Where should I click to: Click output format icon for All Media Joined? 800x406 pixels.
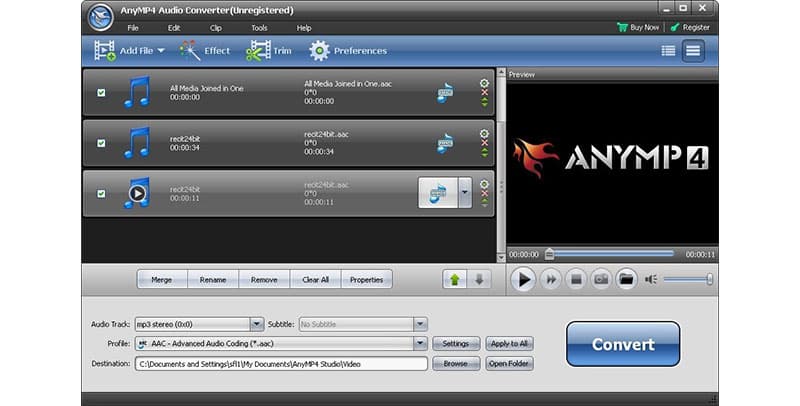point(445,92)
